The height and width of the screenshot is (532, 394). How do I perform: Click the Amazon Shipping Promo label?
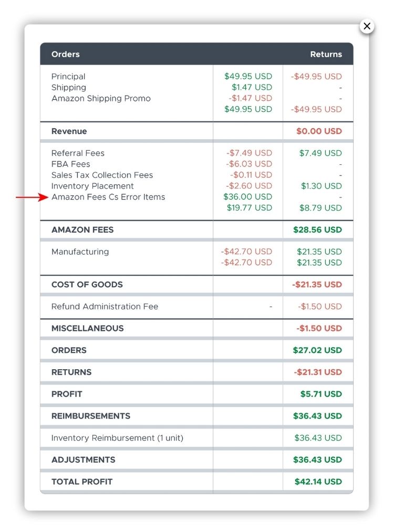coord(101,99)
